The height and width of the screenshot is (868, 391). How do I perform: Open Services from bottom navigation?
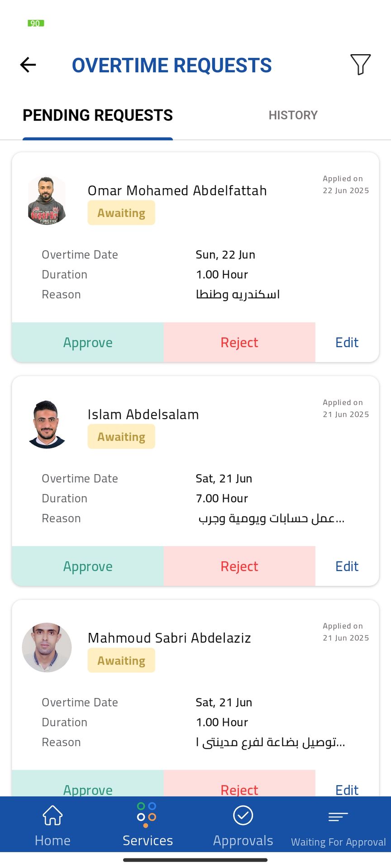click(x=148, y=826)
